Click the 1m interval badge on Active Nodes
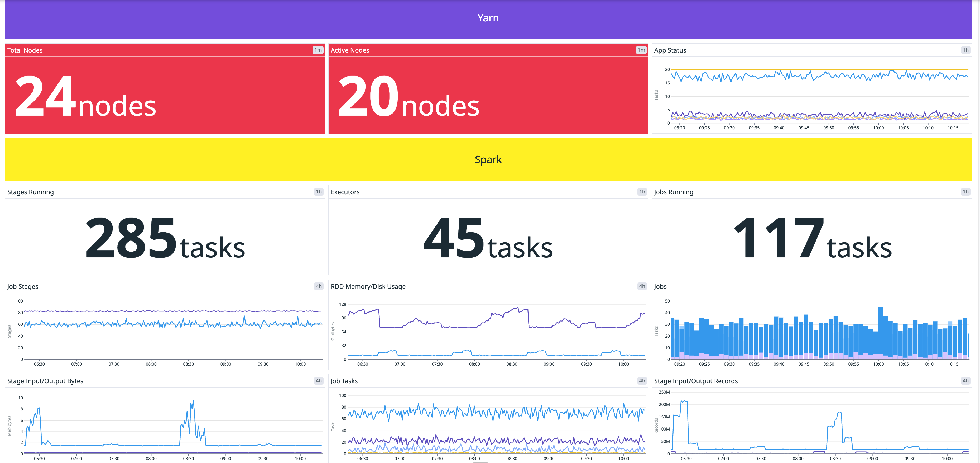 [641, 50]
